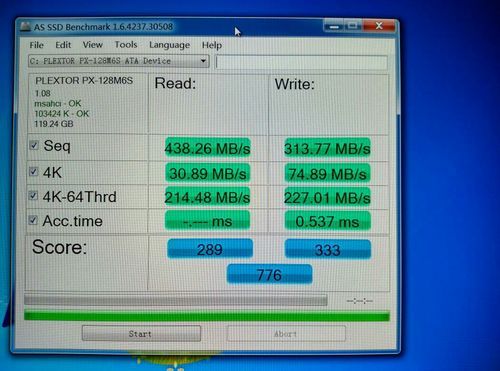
Task: Click the Abort button
Action: pos(286,333)
